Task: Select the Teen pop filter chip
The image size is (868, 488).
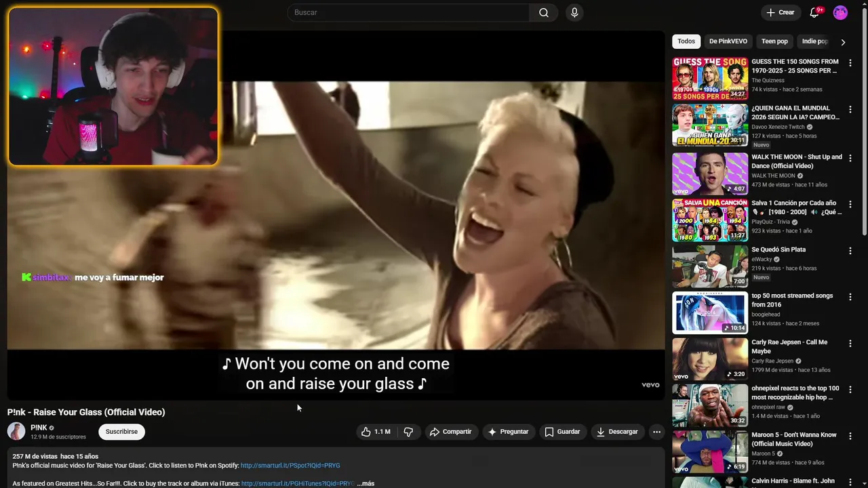Action: (774, 41)
